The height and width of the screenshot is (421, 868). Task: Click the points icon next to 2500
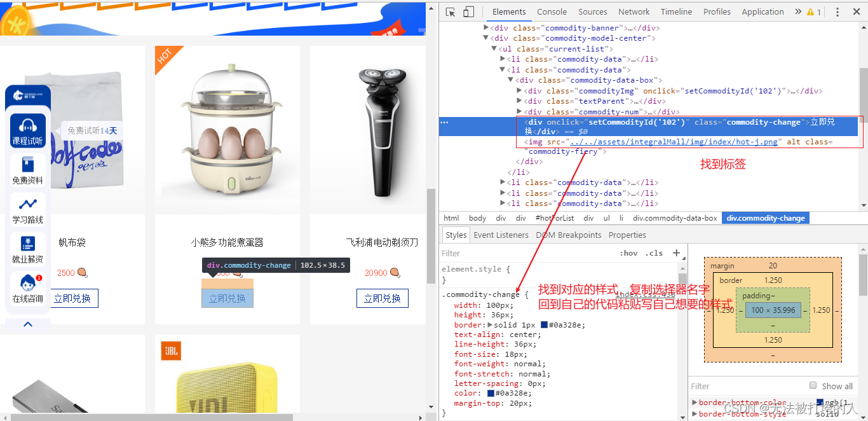[x=82, y=273]
